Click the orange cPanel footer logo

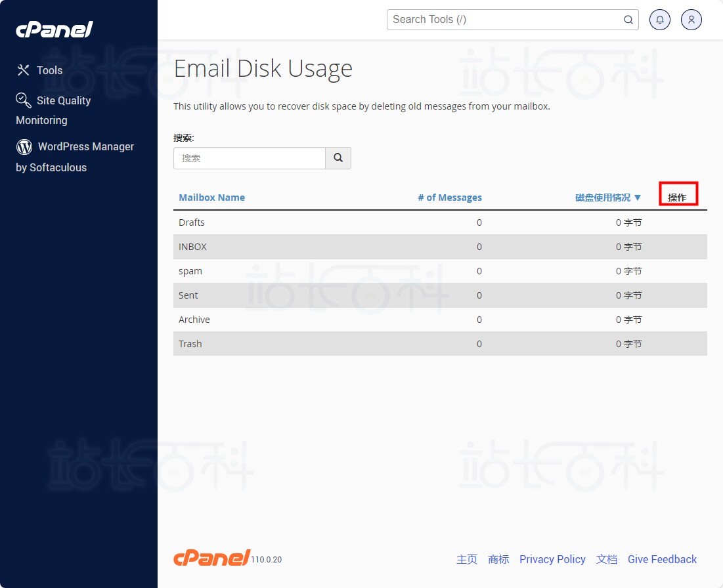[211, 558]
